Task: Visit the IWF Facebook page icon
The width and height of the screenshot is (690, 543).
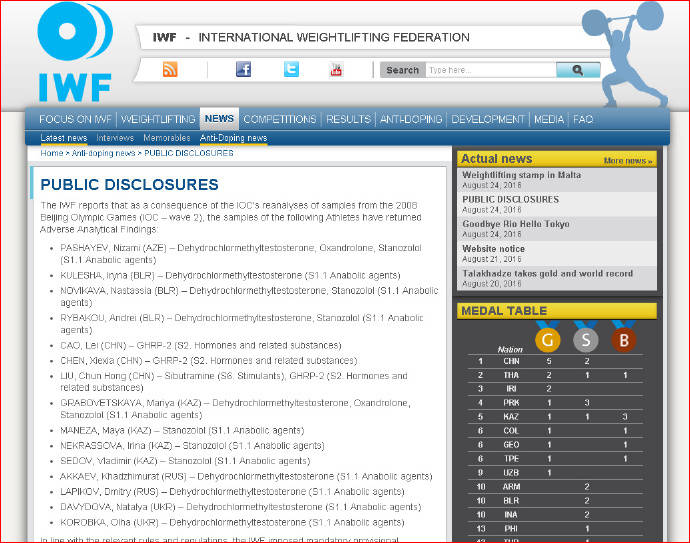Action: (243, 69)
